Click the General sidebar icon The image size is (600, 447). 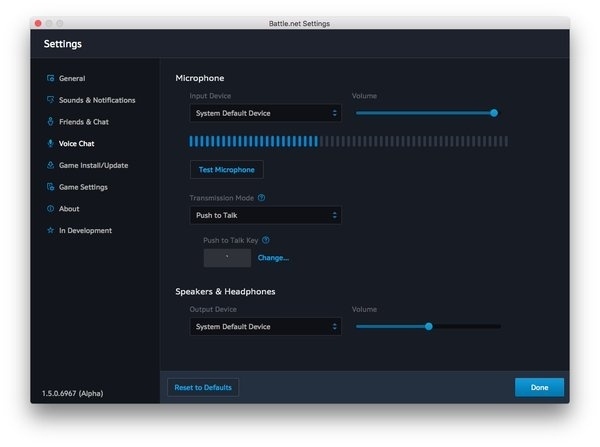click(x=51, y=78)
